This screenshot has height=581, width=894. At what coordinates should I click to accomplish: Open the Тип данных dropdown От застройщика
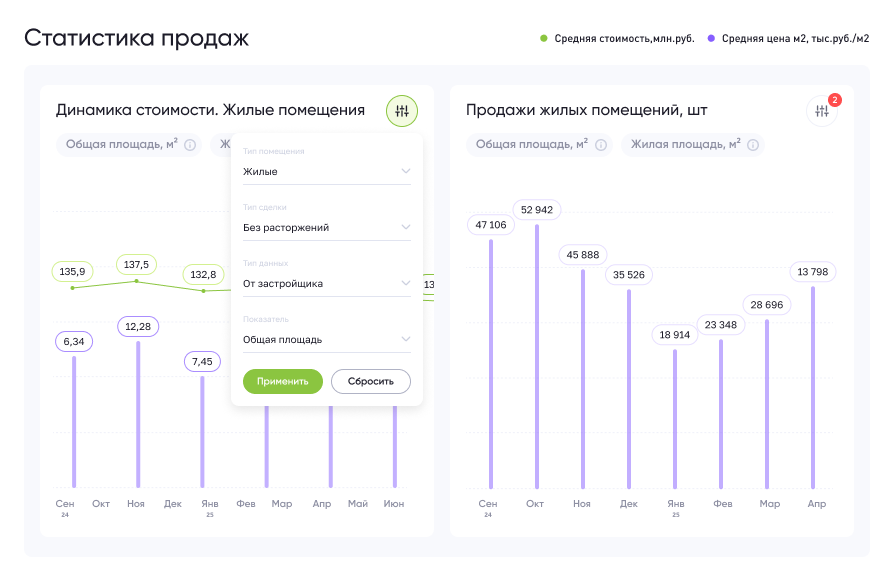[x=327, y=283]
